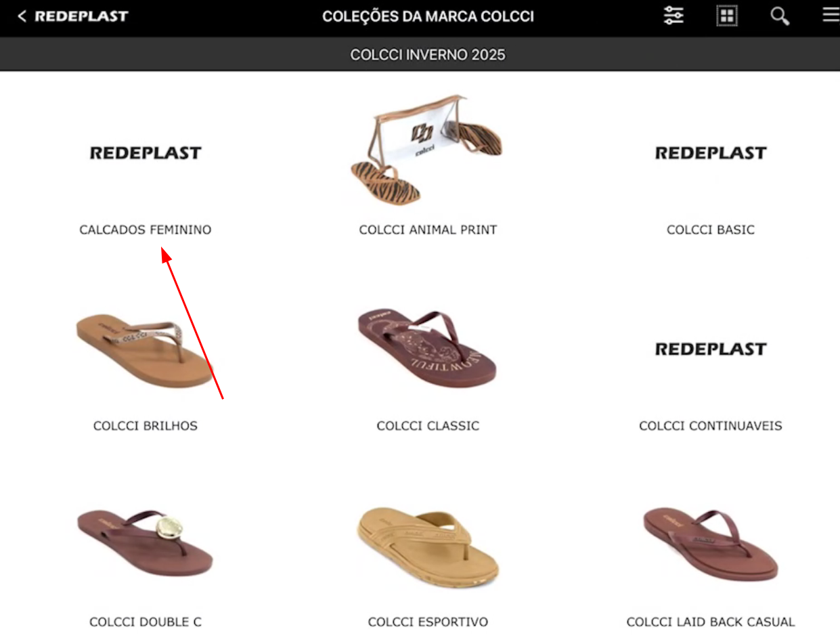Open the Colcci Animal Print sandal image

tap(428, 150)
